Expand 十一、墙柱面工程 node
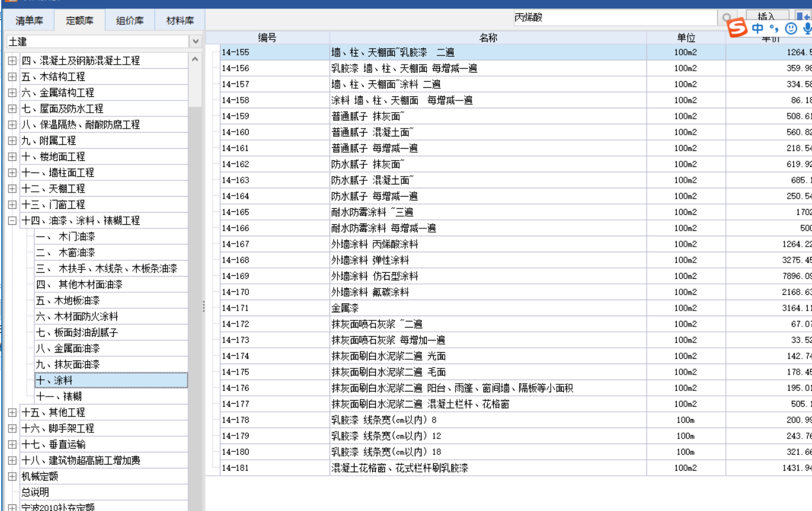812x511 pixels. (x=12, y=173)
